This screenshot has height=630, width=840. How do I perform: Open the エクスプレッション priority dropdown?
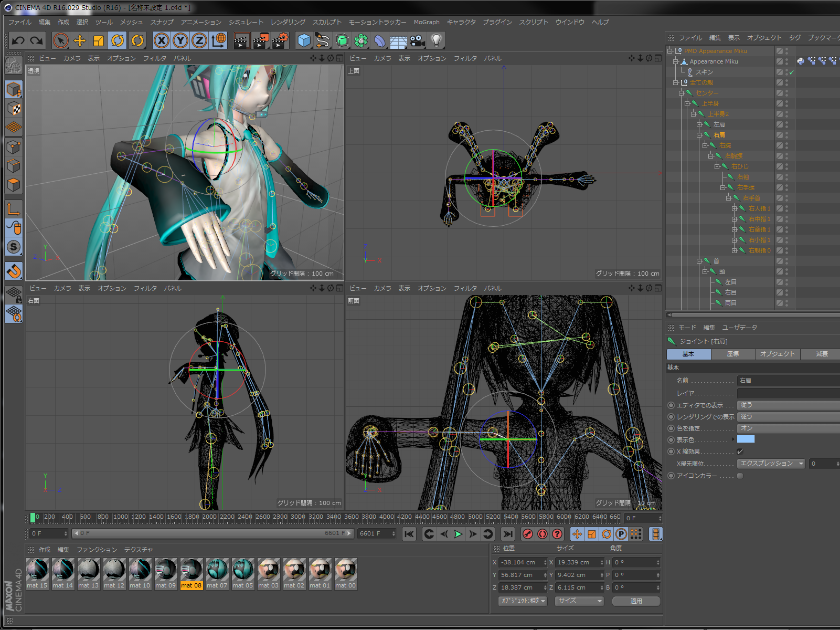click(x=771, y=464)
